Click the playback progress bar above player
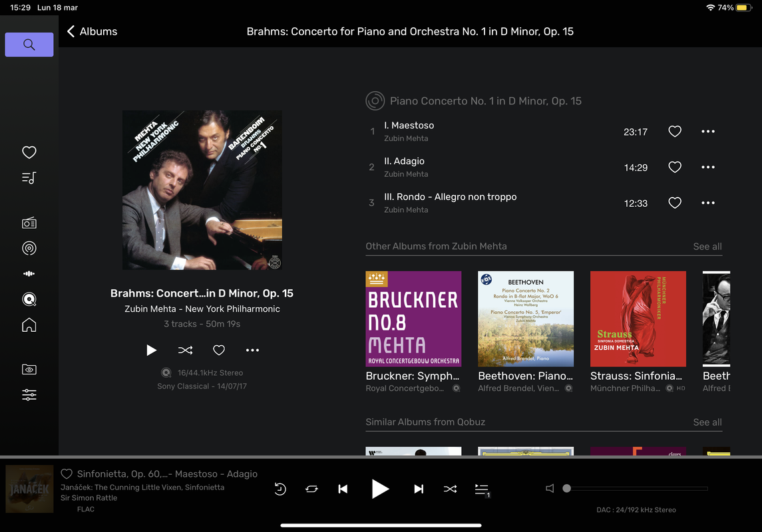 tap(381, 457)
